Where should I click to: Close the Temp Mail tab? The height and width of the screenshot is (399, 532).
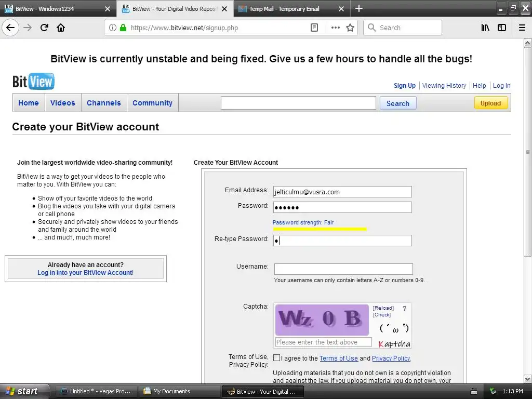(341, 9)
